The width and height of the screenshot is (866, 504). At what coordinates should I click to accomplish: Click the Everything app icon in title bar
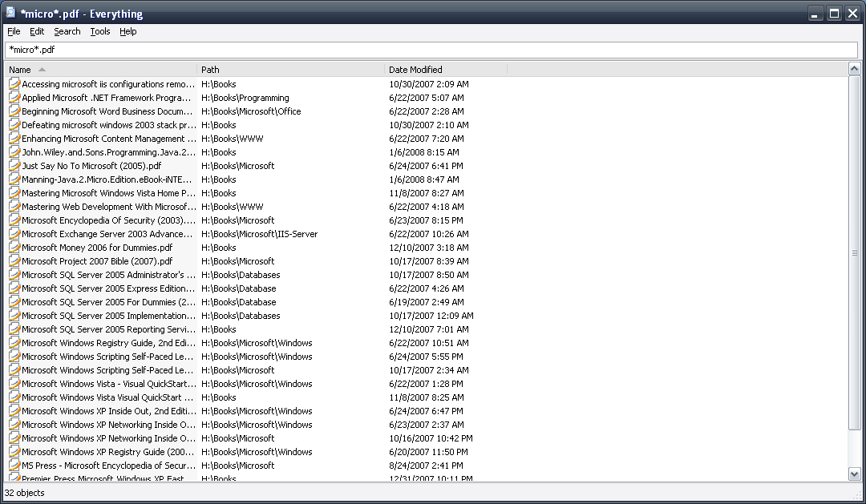tap(10, 13)
